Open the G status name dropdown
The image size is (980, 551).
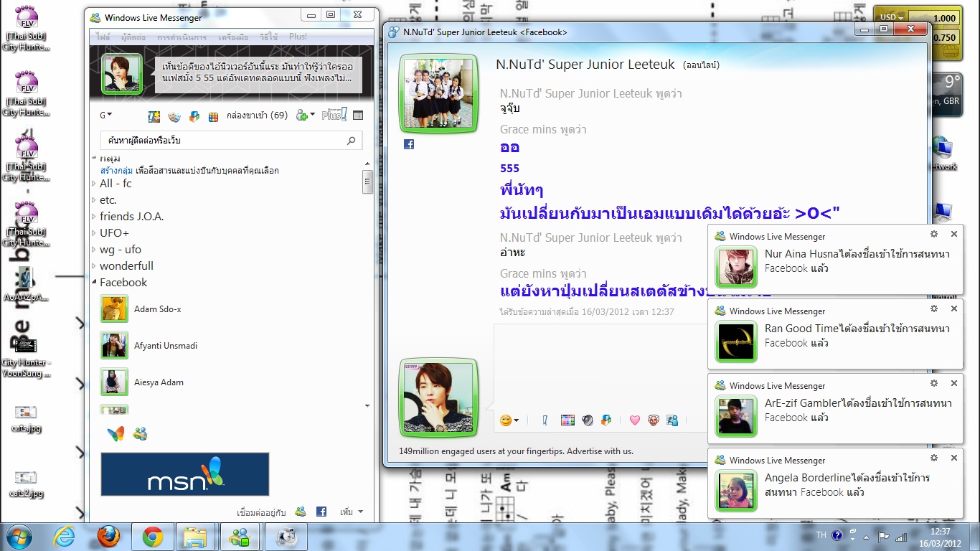[105, 115]
